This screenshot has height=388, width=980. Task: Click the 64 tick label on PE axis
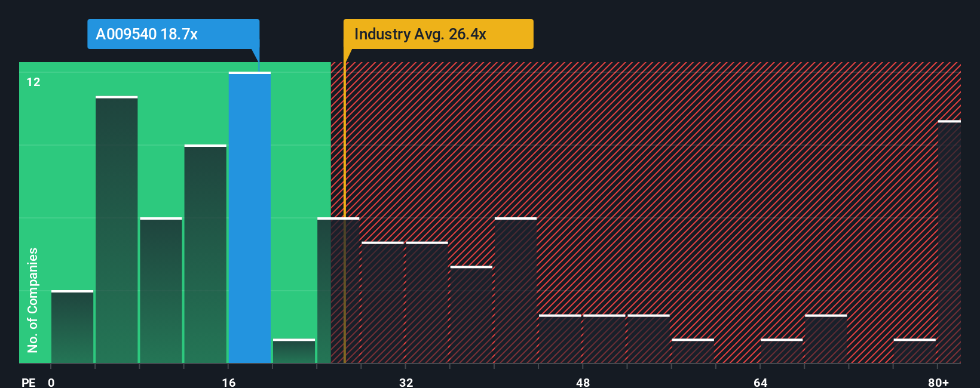click(x=761, y=382)
